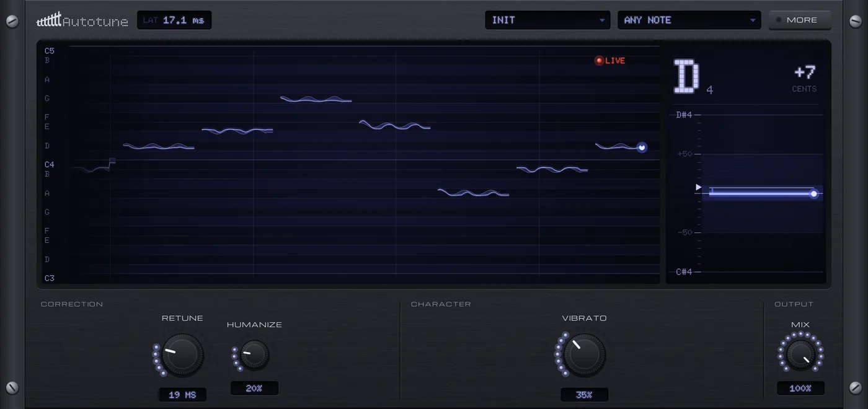Click the current pitch handle on D note
The image size is (868, 409).
(642, 147)
